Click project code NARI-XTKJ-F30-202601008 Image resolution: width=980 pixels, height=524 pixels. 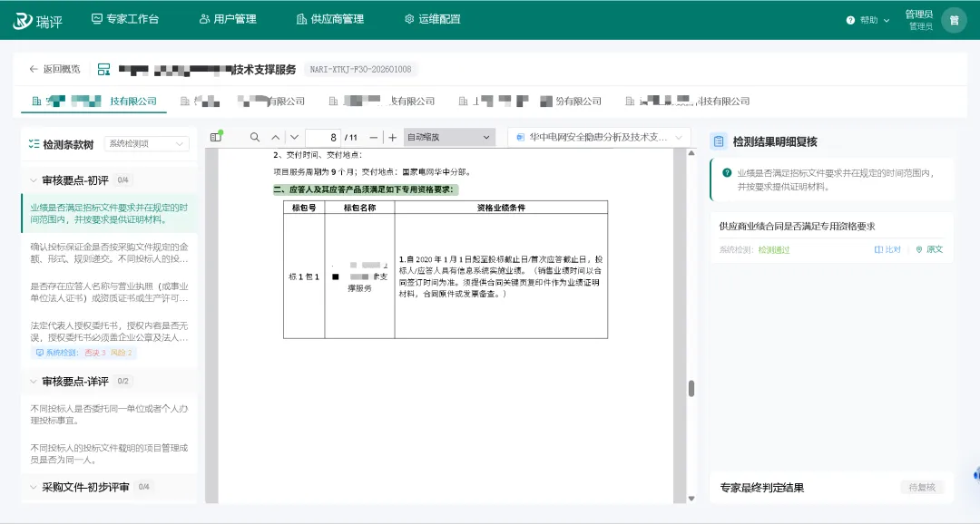(x=360, y=69)
